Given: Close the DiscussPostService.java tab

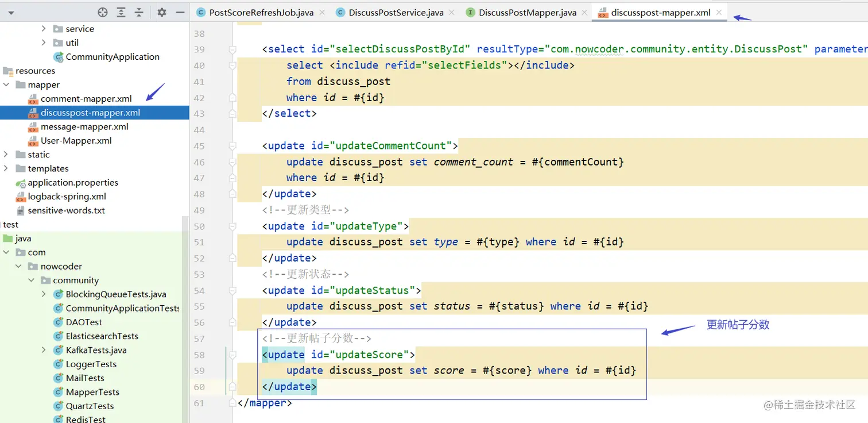Looking at the screenshot, I should click(x=452, y=12).
